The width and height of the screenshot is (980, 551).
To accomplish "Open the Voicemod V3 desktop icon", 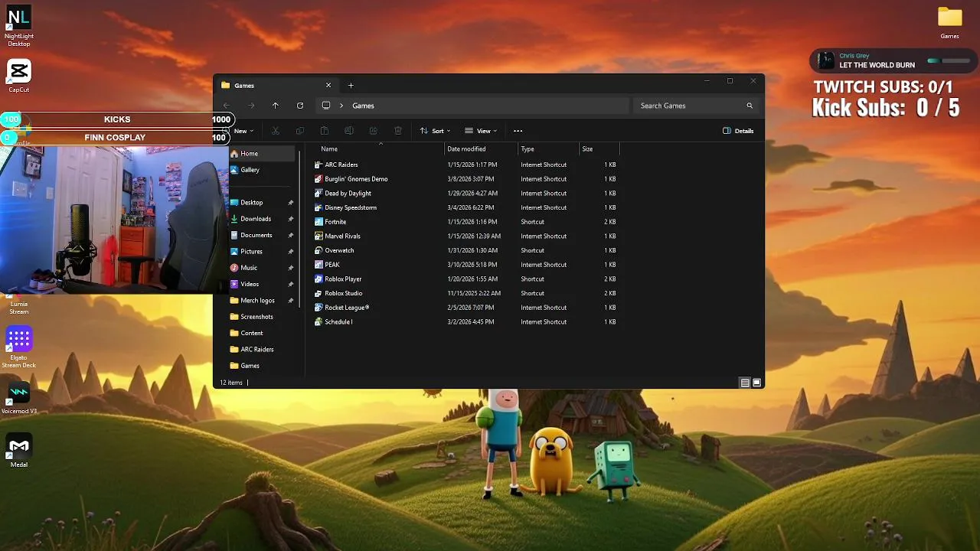I will (x=19, y=397).
